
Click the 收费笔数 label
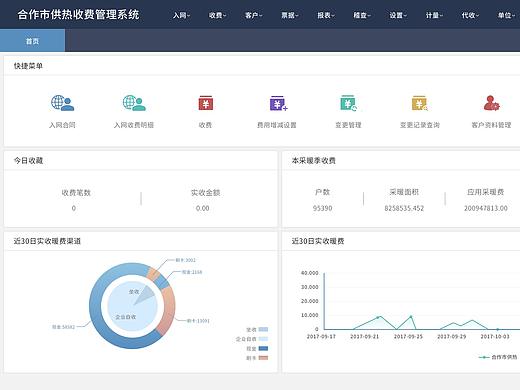(x=76, y=193)
